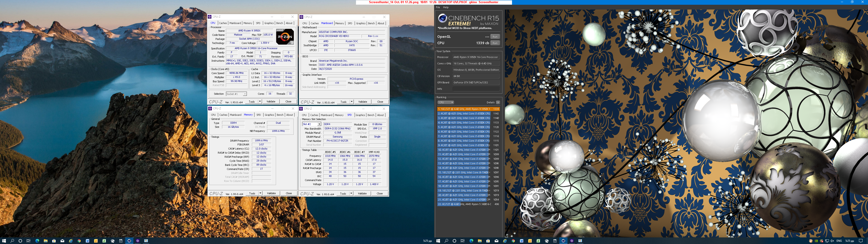Open Start menu on the left-screen taskbar
The width and height of the screenshot is (868, 244).
[x=4, y=241]
